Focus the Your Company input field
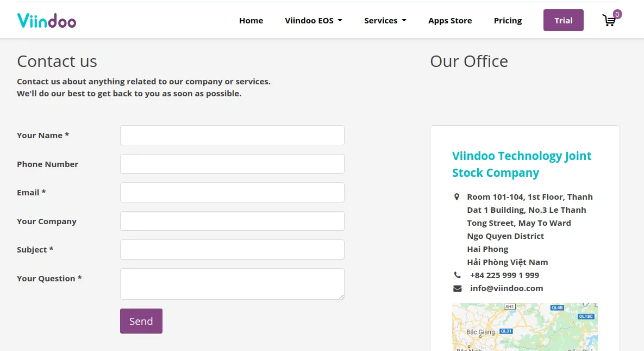The height and width of the screenshot is (351, 644). pos(232,221)
